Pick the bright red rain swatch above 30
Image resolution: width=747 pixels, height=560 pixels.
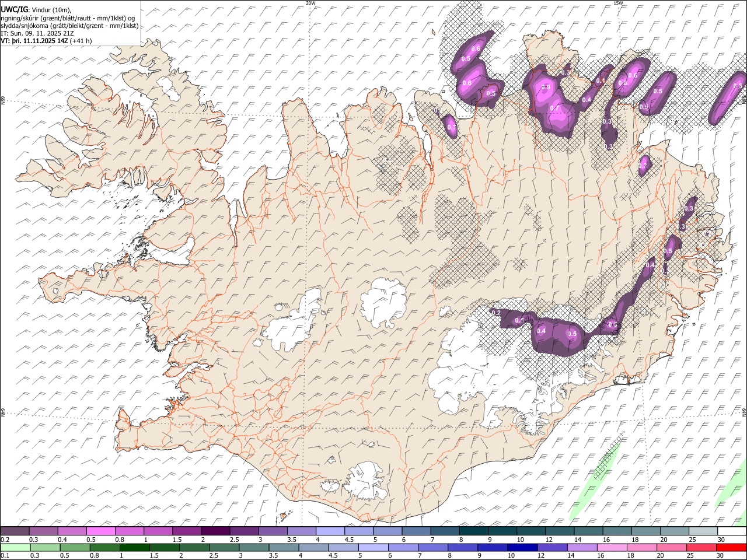731,547
